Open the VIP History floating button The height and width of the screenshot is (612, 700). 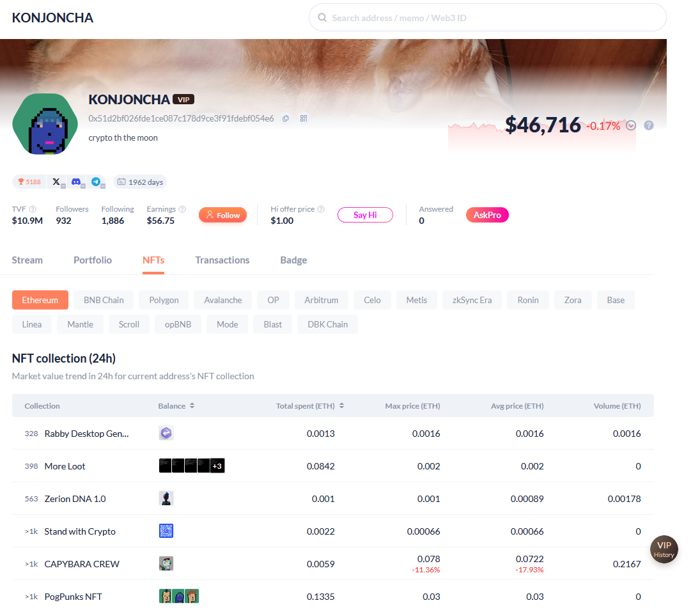664,549
